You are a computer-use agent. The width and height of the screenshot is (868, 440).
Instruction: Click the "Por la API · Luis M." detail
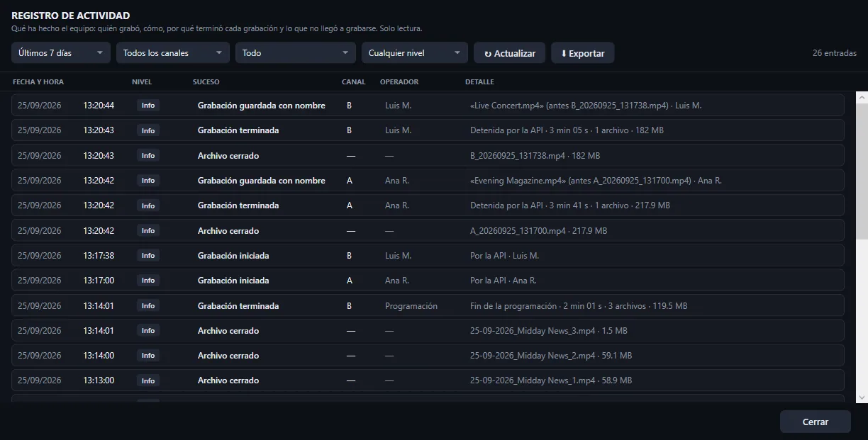pos(504,256)
